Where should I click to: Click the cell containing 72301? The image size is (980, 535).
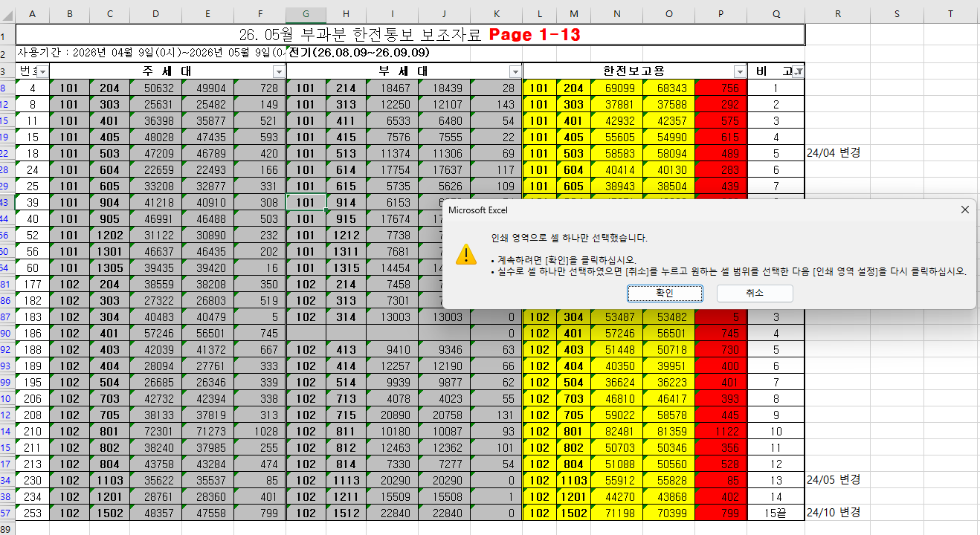coord(155,431)
